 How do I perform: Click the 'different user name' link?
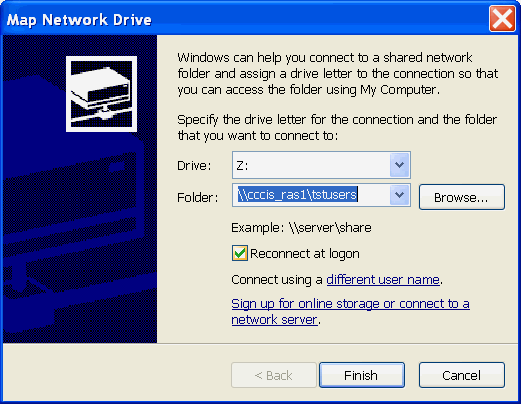coord(383,279)
